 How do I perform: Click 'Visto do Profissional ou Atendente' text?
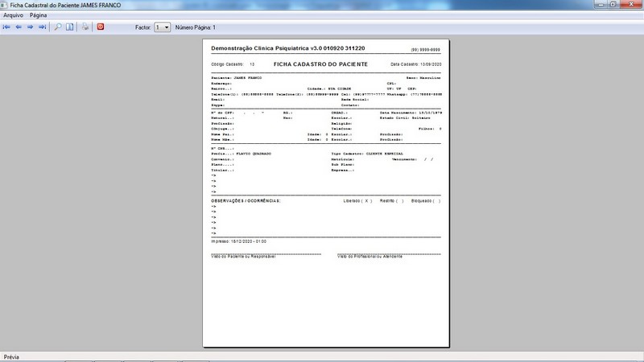tap(369, 257)
